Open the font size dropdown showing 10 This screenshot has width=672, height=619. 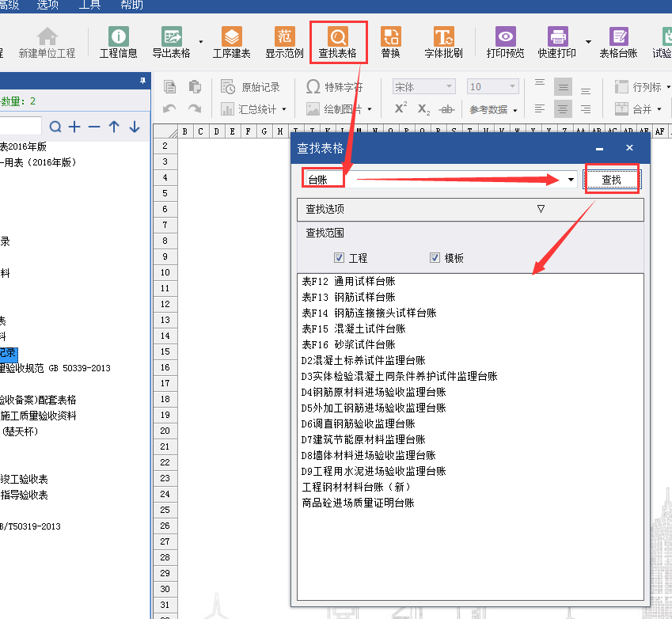point(513,87)
